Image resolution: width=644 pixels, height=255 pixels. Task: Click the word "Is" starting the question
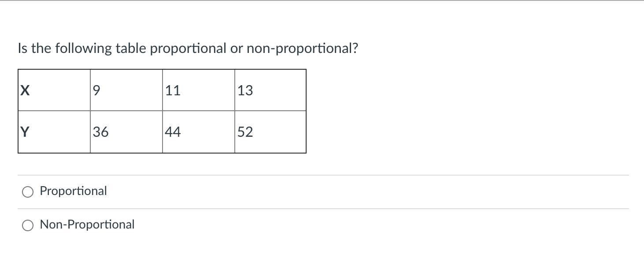click(23, 48)
